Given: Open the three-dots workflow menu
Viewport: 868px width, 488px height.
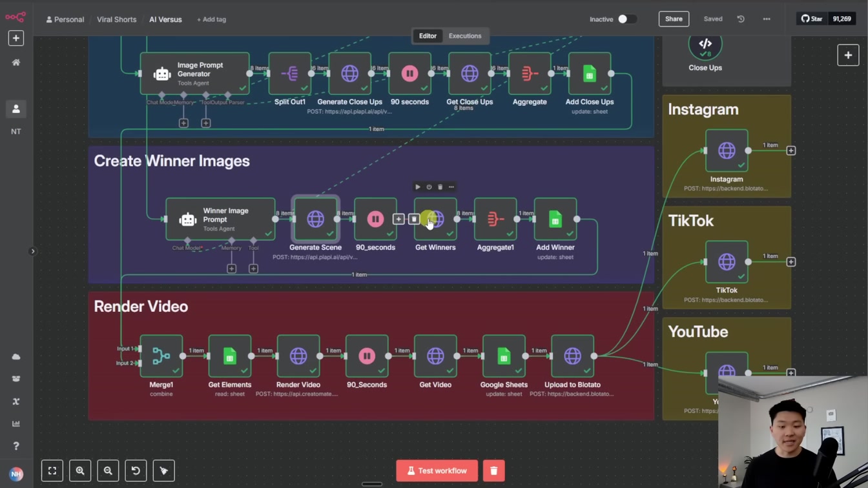Looking at the screenshot, I should click(767, 19).
